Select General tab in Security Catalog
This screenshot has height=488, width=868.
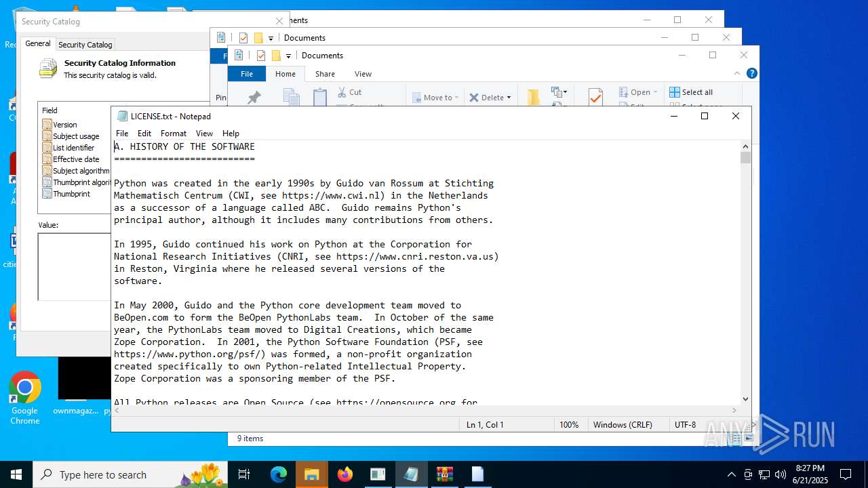(38, 43)
